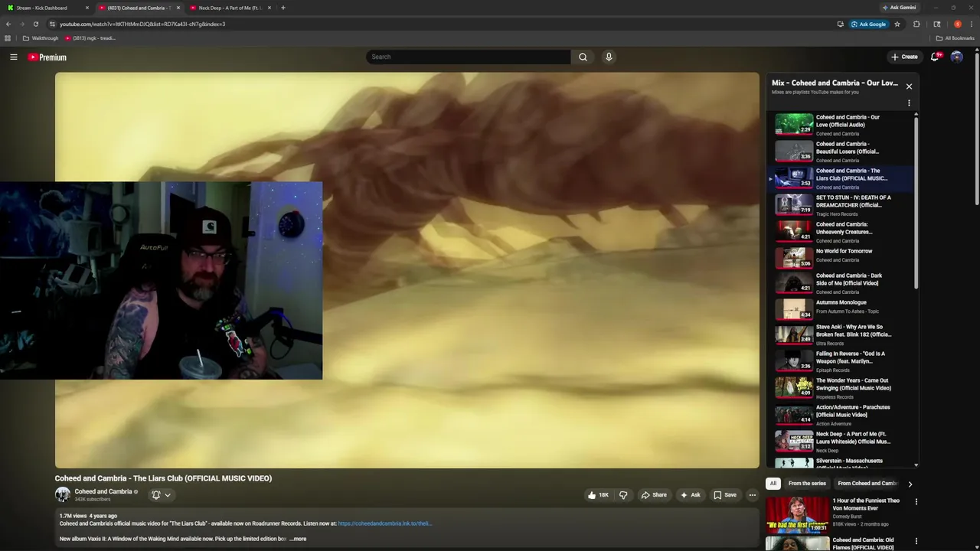
Task: Like the video (18K thumbs up)
Action: (x=598, y=495)
